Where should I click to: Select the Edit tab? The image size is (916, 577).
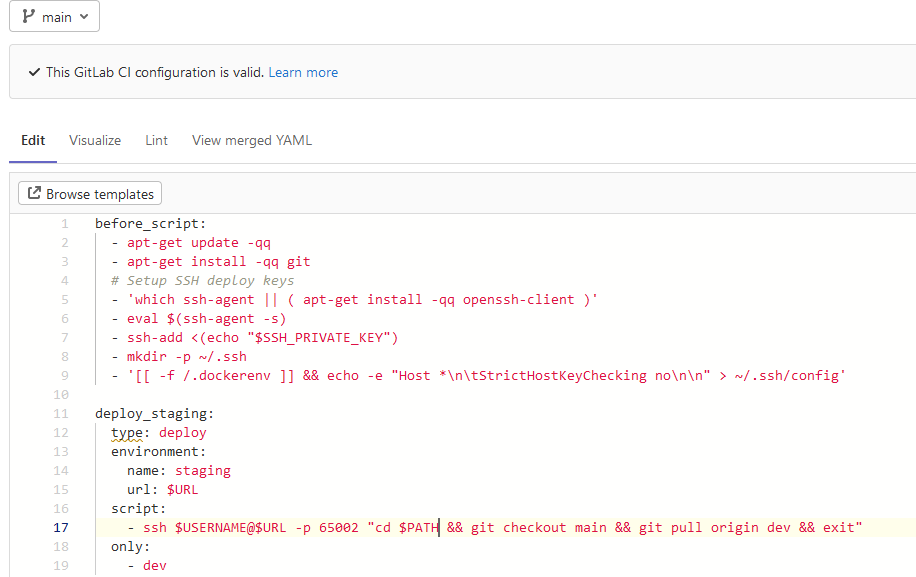pyautogui.click(x=32, y=140)
